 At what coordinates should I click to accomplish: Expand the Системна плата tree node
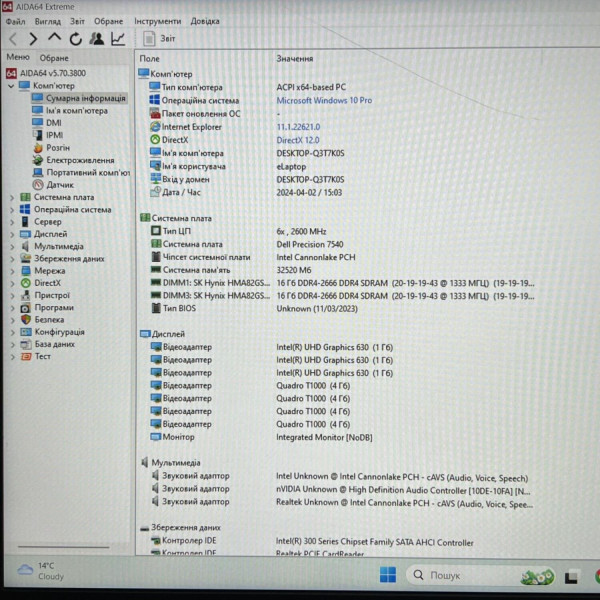tap(12, 198)
